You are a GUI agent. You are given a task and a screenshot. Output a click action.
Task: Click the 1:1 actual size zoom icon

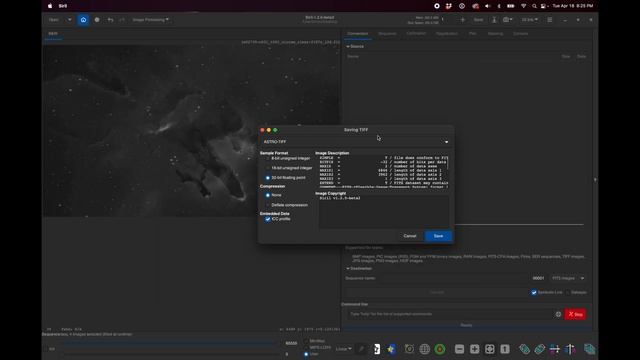point(505,349)
